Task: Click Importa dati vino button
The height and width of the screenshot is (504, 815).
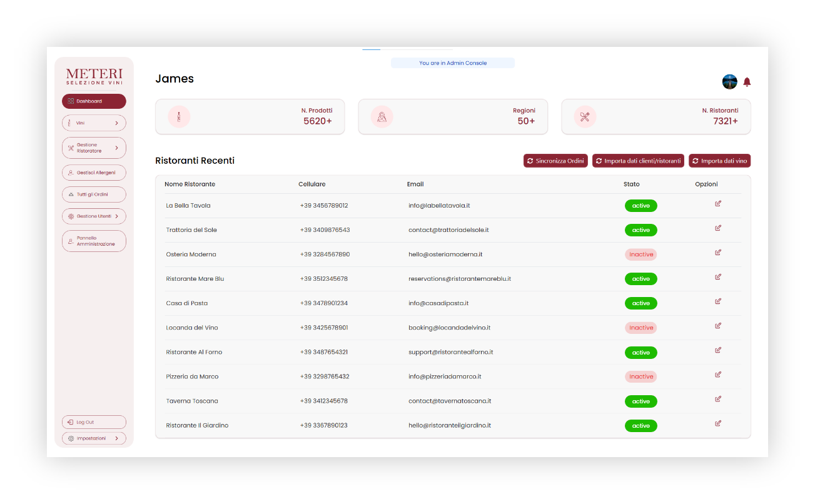Action: (x=719, y=161)
